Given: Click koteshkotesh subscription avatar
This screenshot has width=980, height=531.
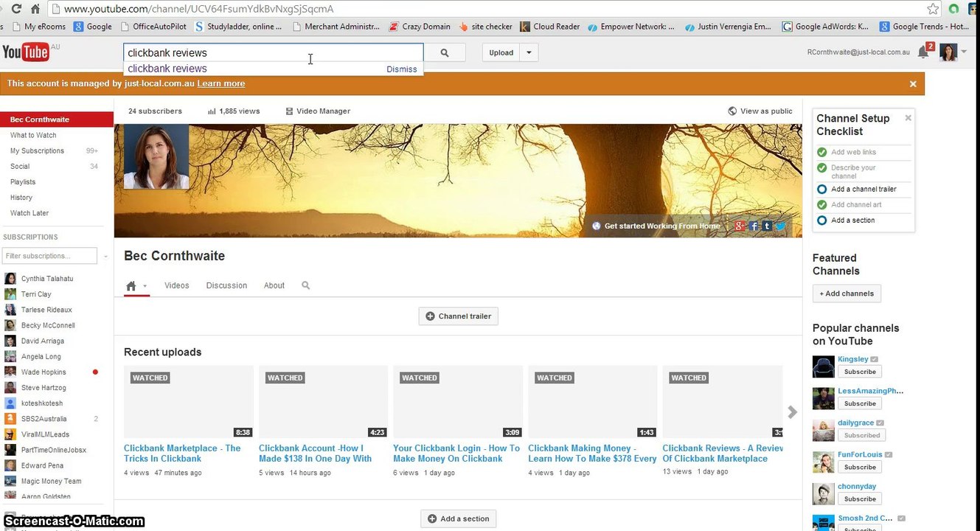Looking at the screenshot, I should tap(10, 403).
